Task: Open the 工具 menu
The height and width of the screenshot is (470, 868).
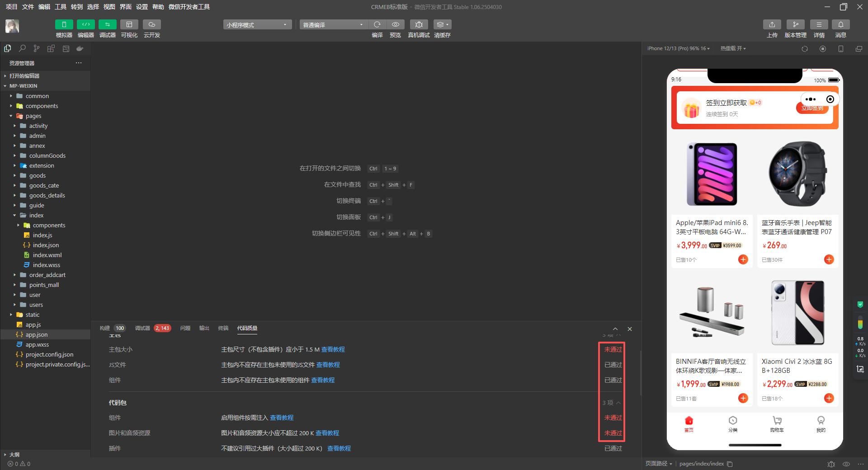Action: pyautogui.click(x=61, y=7)
